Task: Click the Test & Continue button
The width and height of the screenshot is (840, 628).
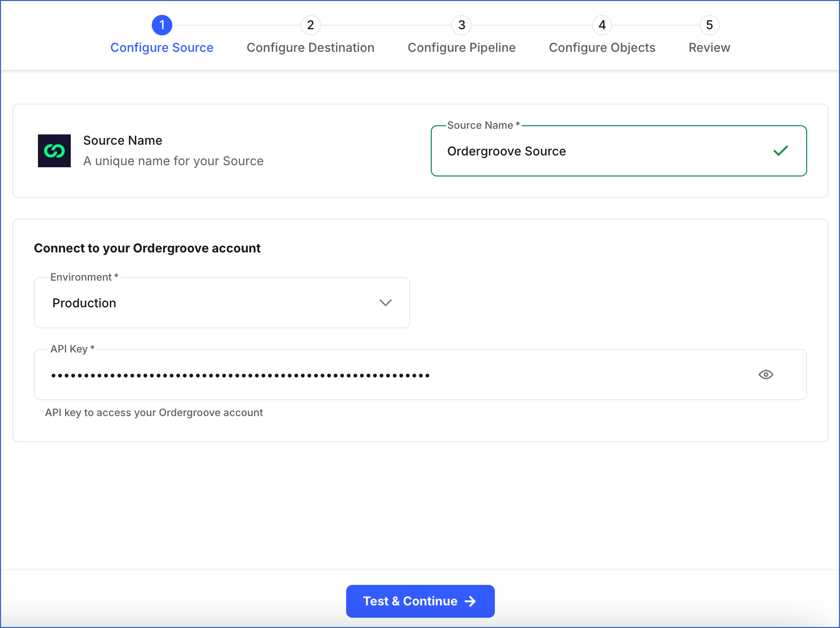Action: pos(420,601)
